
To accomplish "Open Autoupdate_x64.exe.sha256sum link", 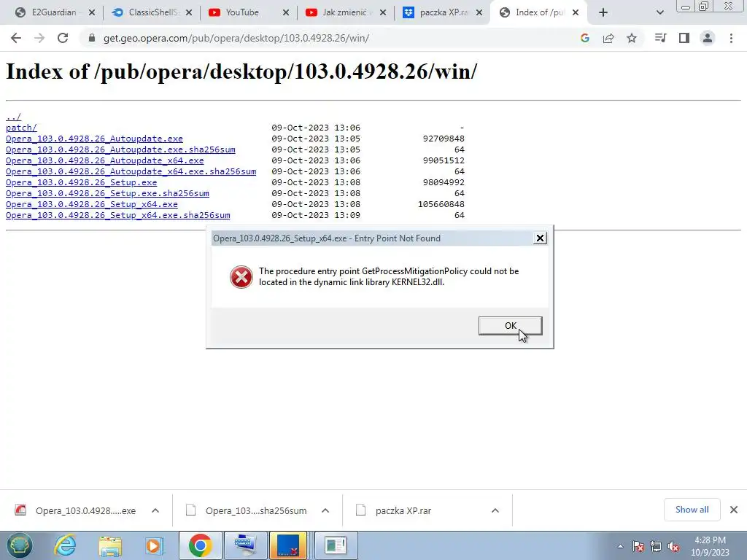I will click(x=131, y=171).
